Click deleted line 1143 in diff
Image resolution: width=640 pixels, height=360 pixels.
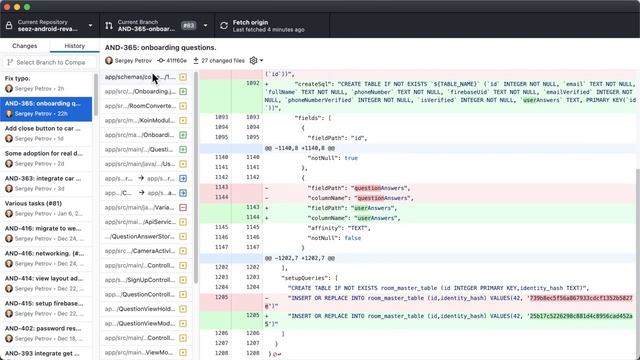pos(417,188)
